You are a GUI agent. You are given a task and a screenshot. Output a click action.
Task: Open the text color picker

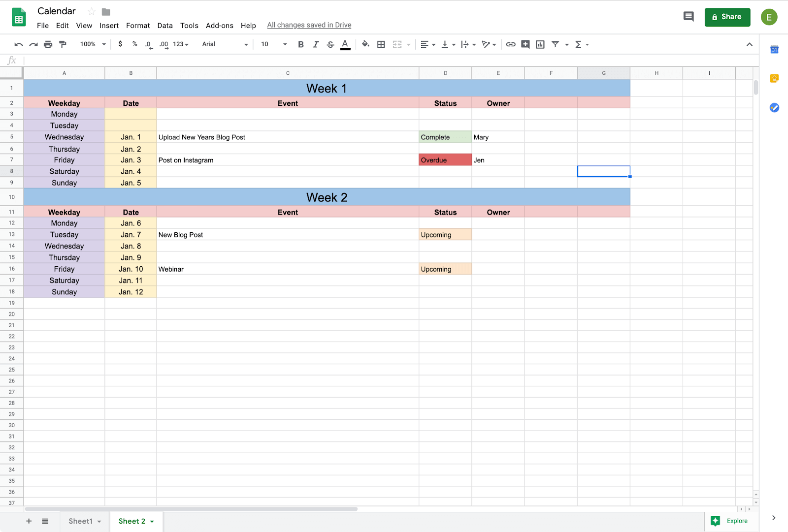click(x=345, y=44)
